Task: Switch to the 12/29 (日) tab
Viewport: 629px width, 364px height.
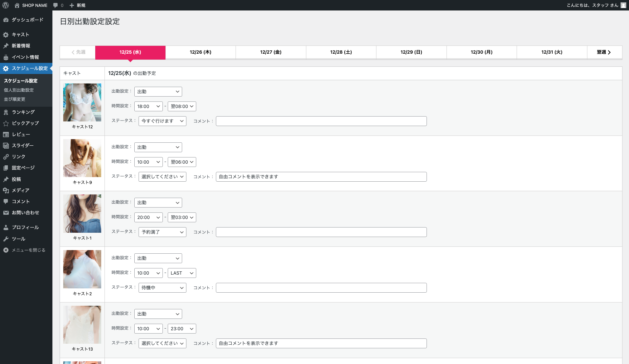Action: (411, 52)
